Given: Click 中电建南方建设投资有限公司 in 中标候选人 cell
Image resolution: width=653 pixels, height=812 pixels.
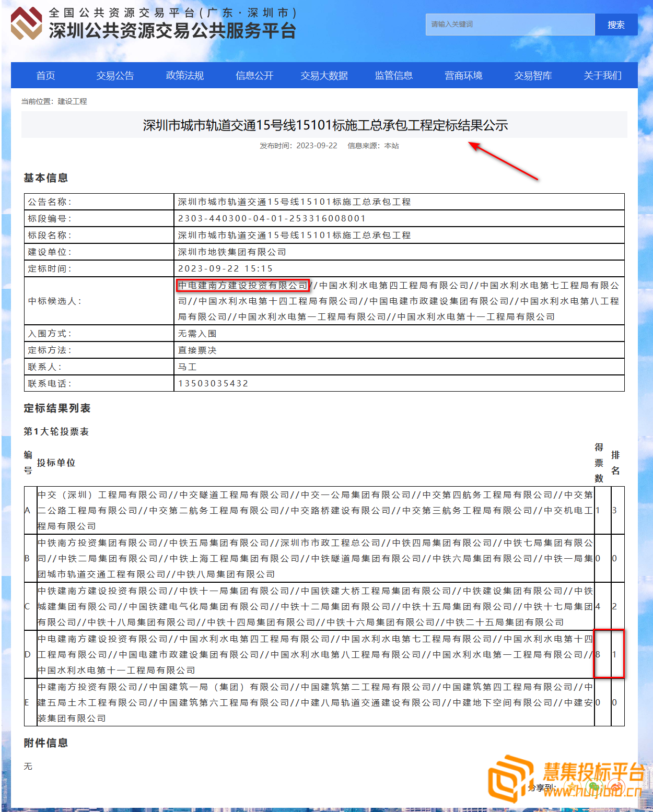Looking at the screenshot, I should [x=243, y=286].
